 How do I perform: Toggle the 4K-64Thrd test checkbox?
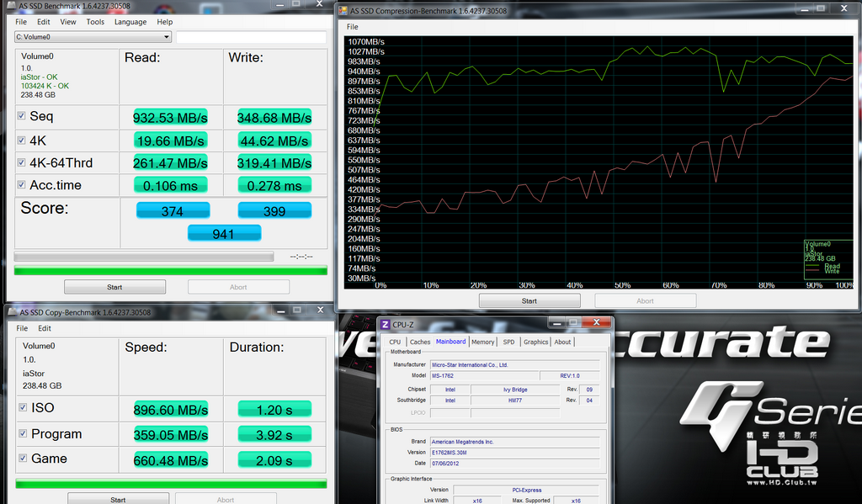pos(21,162)
